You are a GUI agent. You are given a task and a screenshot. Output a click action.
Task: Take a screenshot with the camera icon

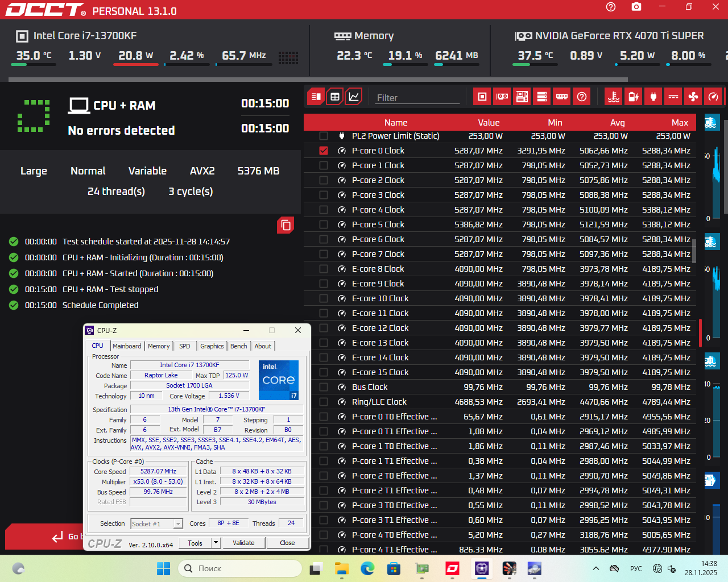(636, 7)
